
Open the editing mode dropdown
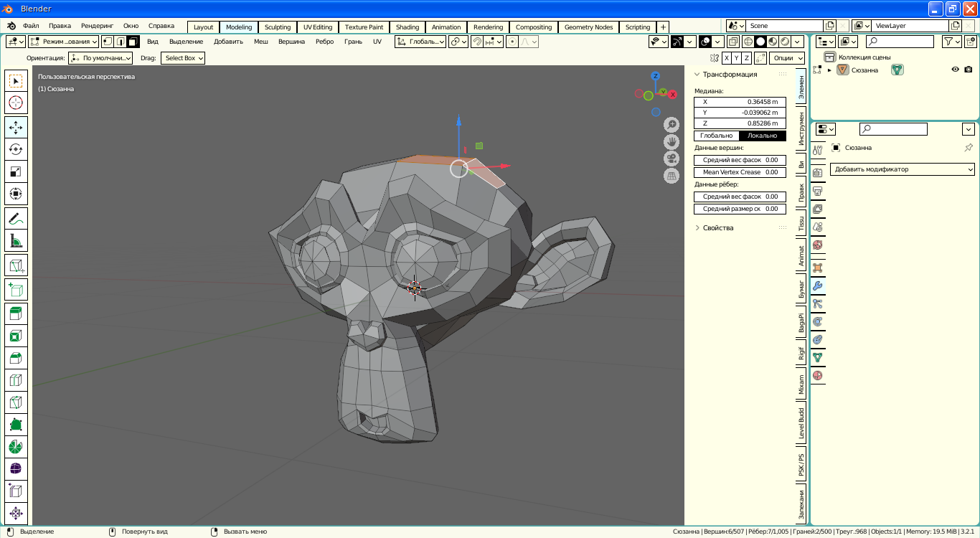(64, 42)
